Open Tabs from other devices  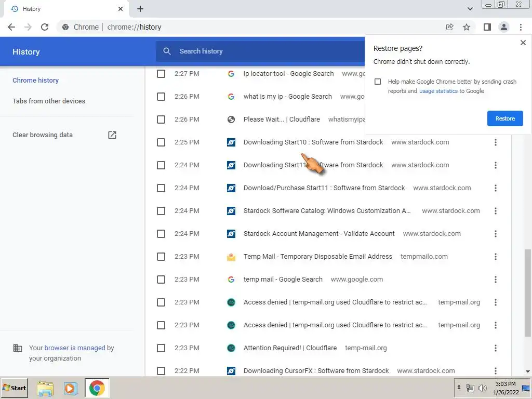pyautogui.click(x=49, y=101)
